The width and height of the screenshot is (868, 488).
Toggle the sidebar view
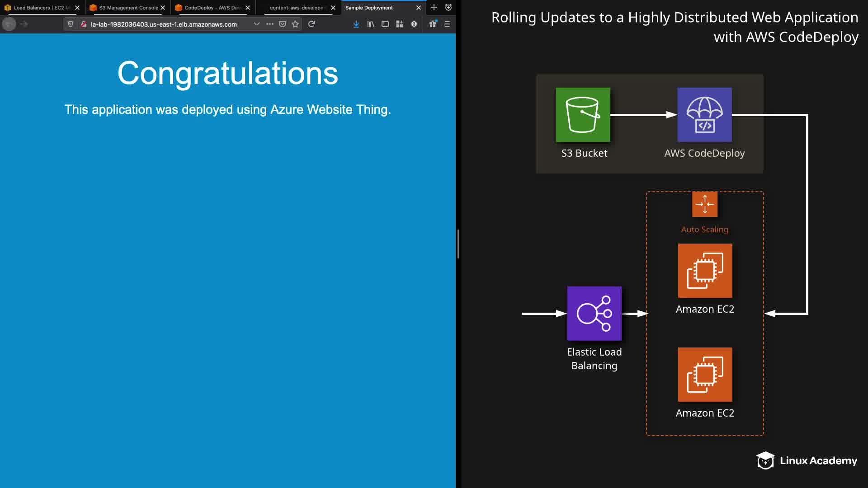point(385,24)
